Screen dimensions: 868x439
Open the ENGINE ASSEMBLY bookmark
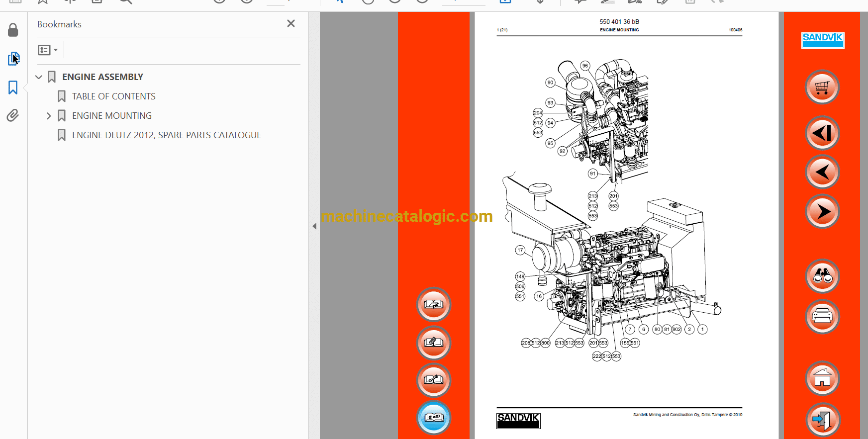102,77
